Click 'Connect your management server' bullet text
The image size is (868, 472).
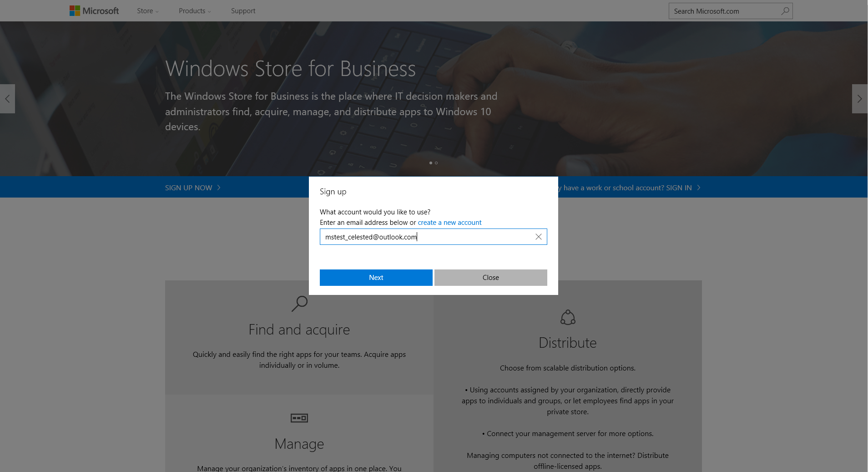pyautogui.click(x=568, y=434)
